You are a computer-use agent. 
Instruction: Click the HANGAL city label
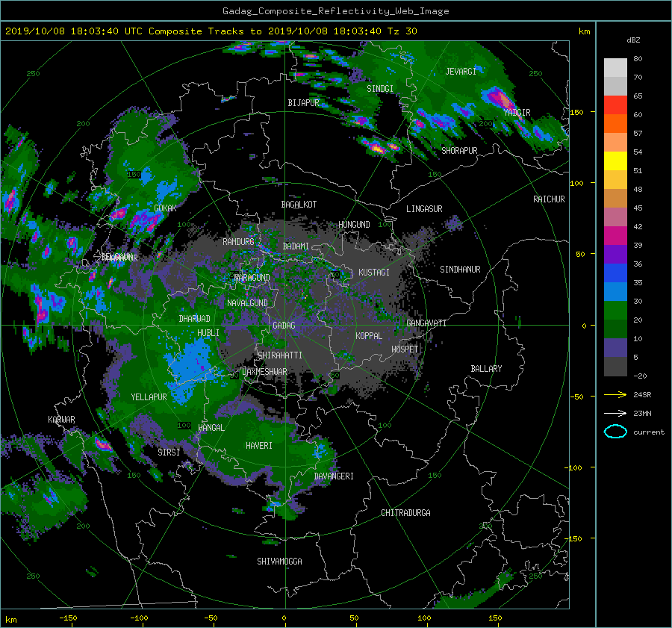211,428
